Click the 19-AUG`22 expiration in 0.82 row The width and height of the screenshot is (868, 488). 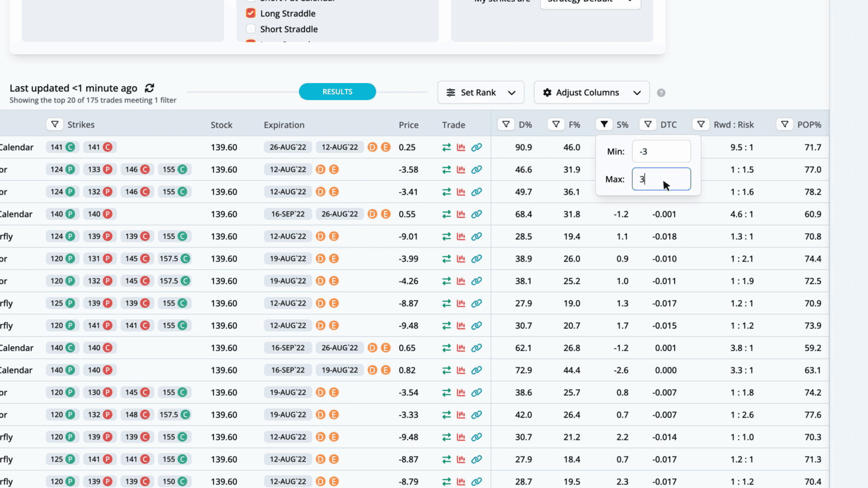pyautogui.click(x=340, y=370)
